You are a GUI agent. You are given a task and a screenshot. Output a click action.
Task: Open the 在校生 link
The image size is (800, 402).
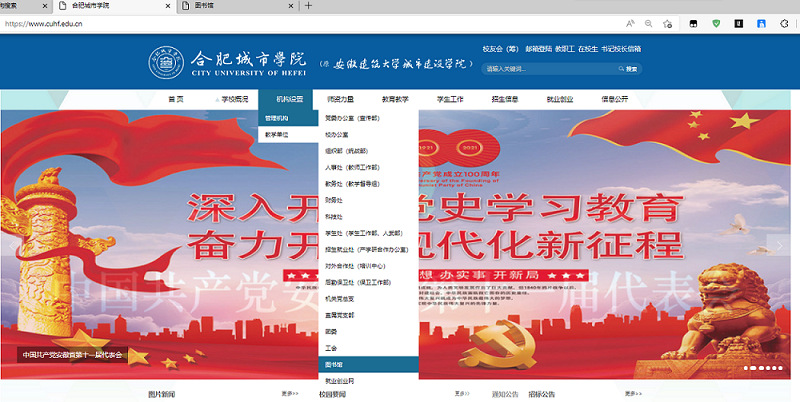tap(588, 49)
